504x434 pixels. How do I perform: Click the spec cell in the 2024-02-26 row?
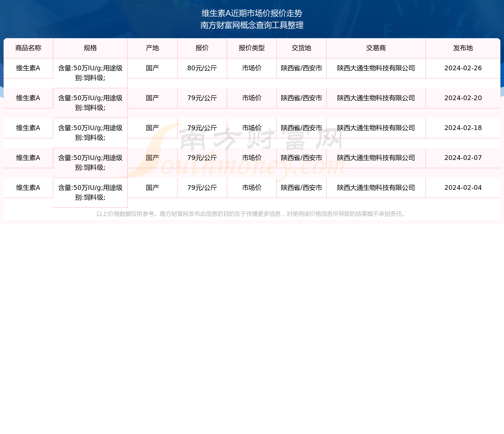click(90, 73)
